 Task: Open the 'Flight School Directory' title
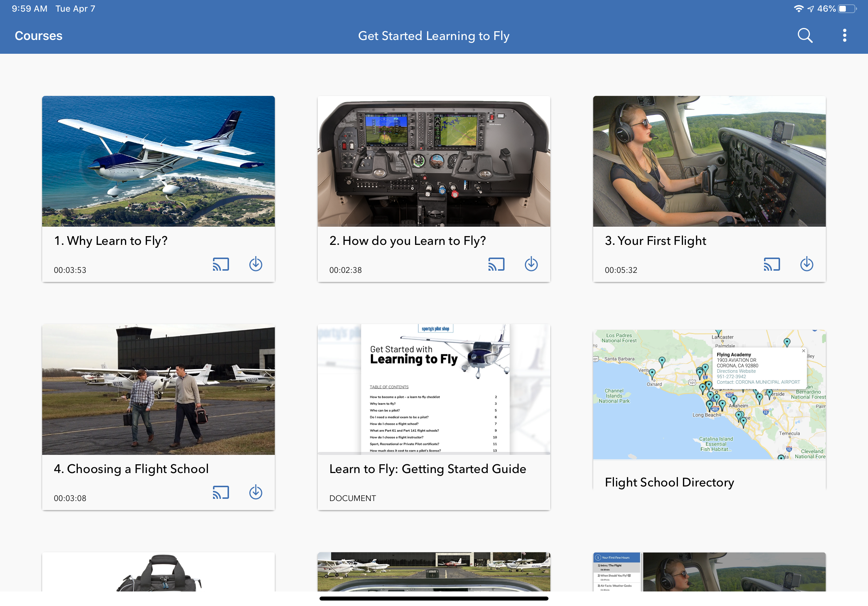pos(670,482)
